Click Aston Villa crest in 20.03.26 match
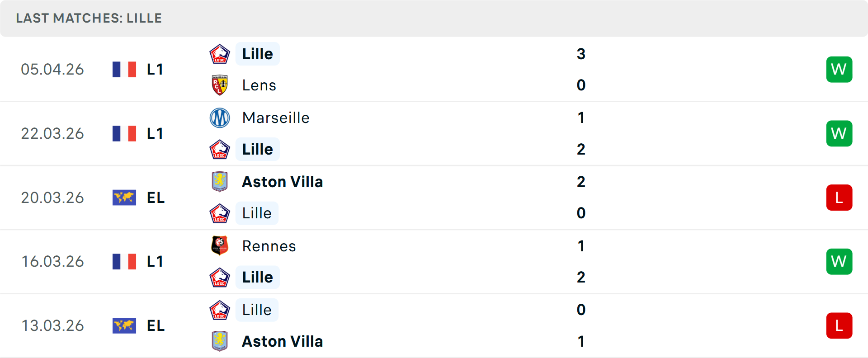Image resolution: width=868 pixels, height=358 pixels. point(220,182)
